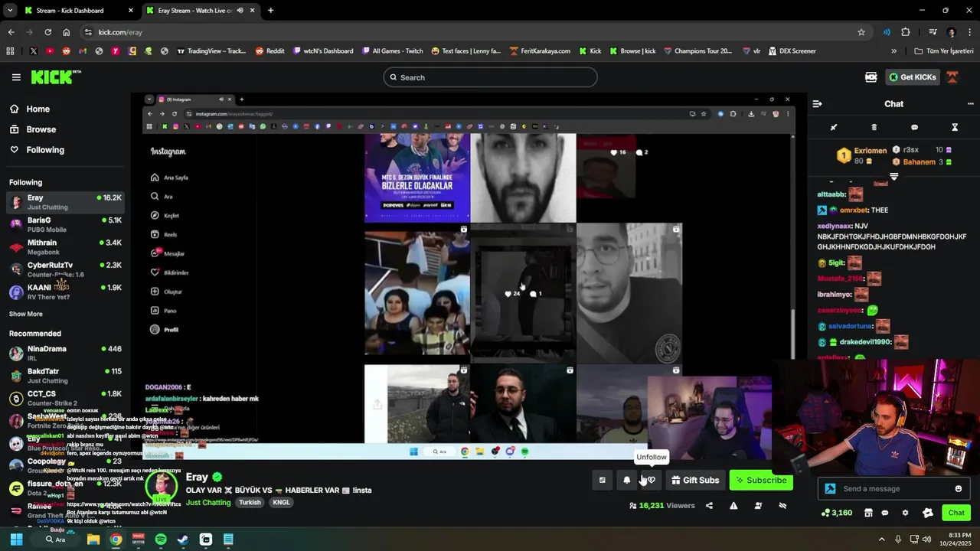Click the speech bubble icon in chat toolbar

914,127
